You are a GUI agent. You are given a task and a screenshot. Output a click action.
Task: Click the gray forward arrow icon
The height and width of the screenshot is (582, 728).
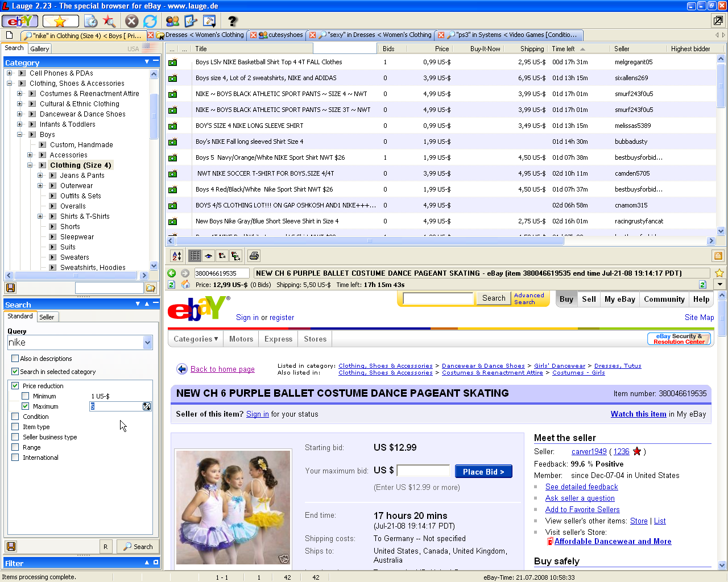[x=185, y=273]
